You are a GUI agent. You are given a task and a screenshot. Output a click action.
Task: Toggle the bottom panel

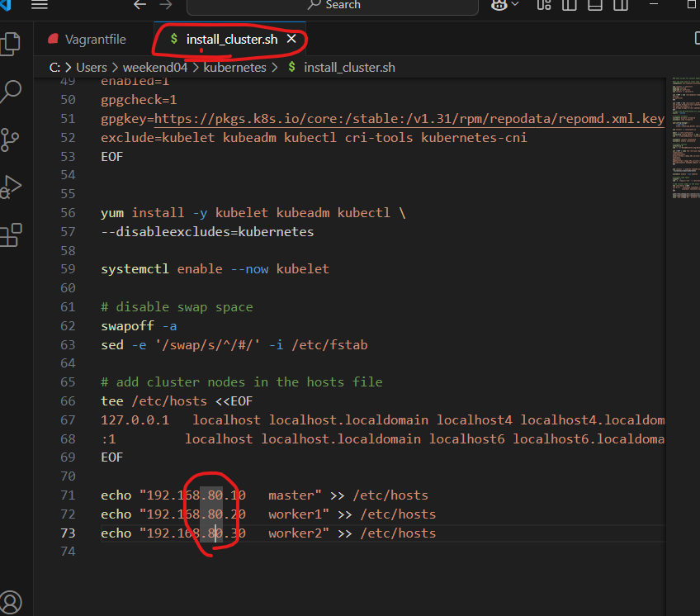[595, 5]
